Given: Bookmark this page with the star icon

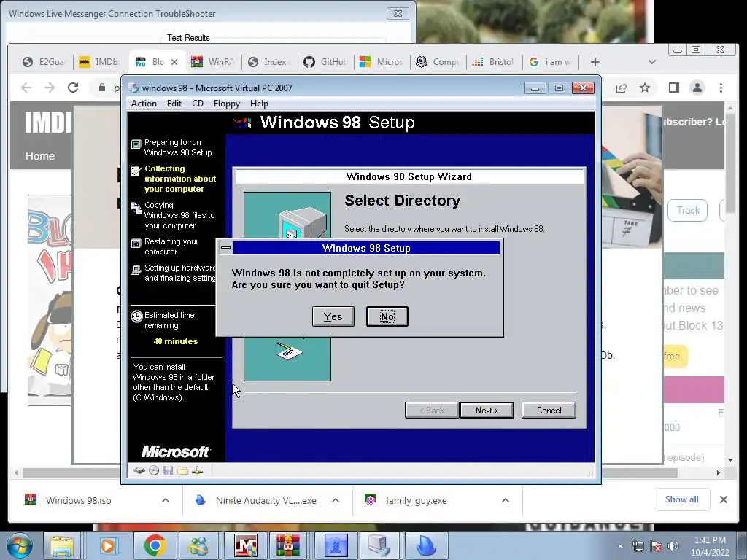Looking at the screenshot, I should pyautogui.click(x=645, y=87).
